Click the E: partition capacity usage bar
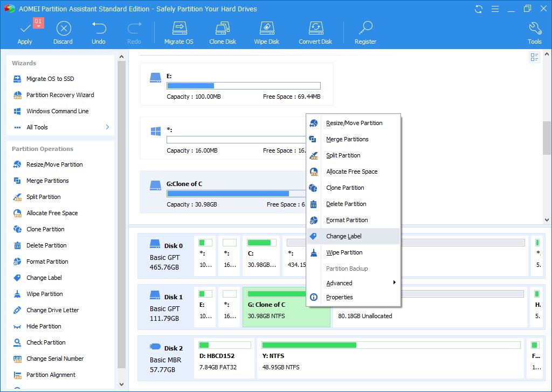Image resolution: width=552 pixels, height=392 pixels. pos(243,86)
